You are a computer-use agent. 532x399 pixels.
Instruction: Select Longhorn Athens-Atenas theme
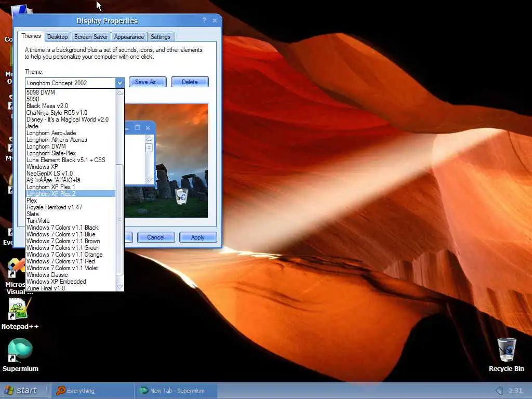(71, 140)
